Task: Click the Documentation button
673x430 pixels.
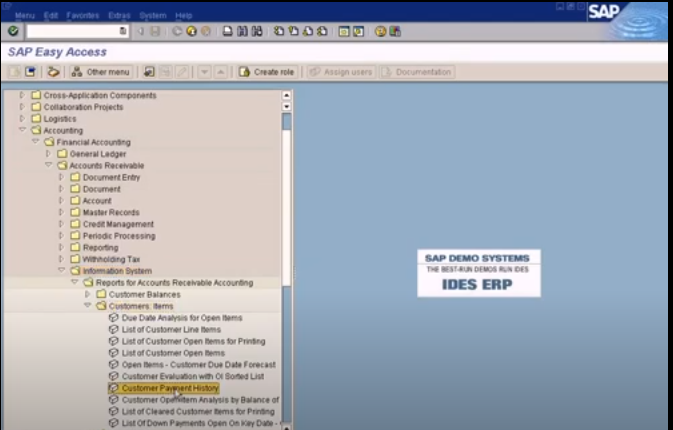Action: (x=417, y=72)
